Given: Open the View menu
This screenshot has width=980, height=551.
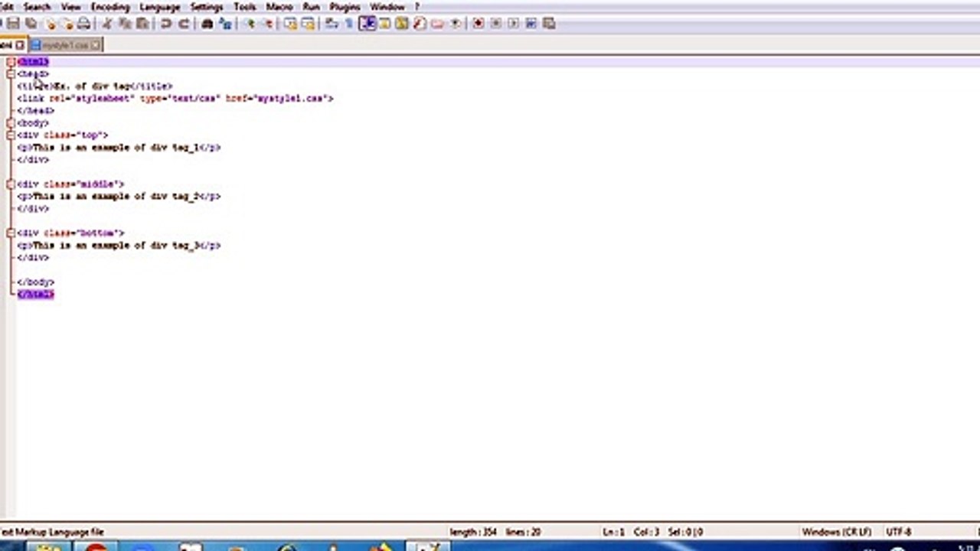Looking at the screenshot, I should pos(71,6).
